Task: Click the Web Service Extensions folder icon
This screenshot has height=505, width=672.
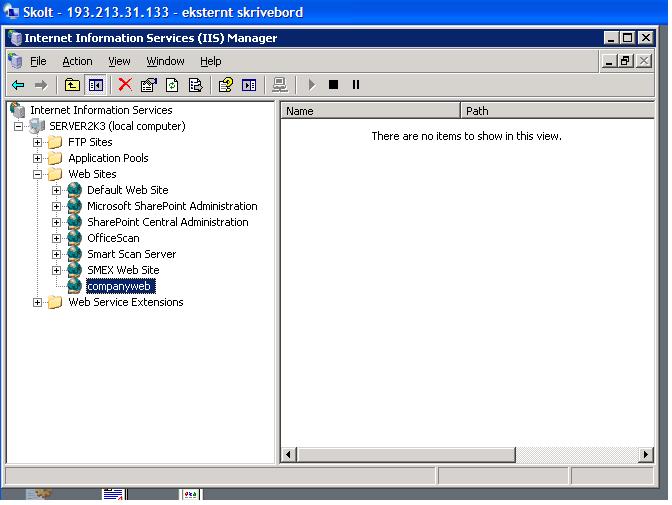Action: pos(55,302)
